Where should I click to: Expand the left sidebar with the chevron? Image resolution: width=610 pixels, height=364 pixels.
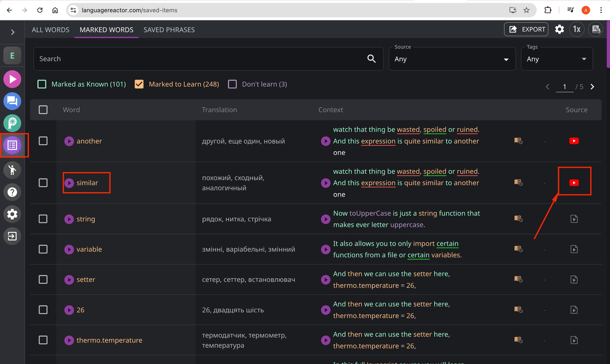click(x=12, y=32)
